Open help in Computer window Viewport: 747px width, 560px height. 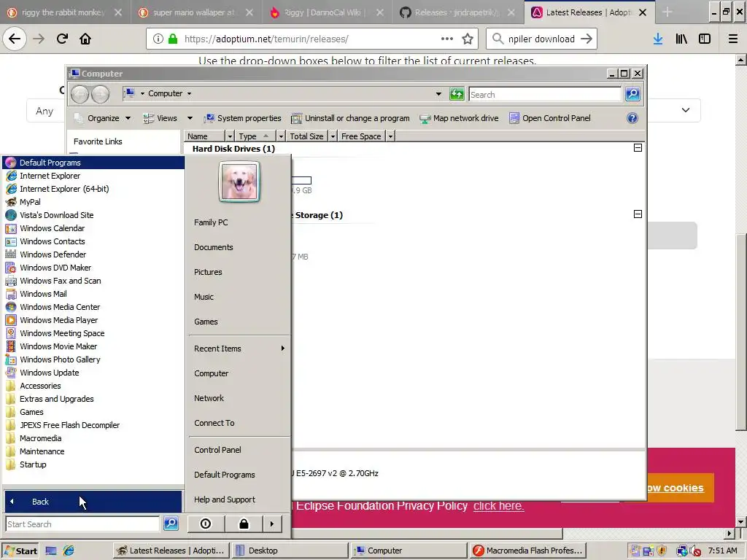pos(632,118)
